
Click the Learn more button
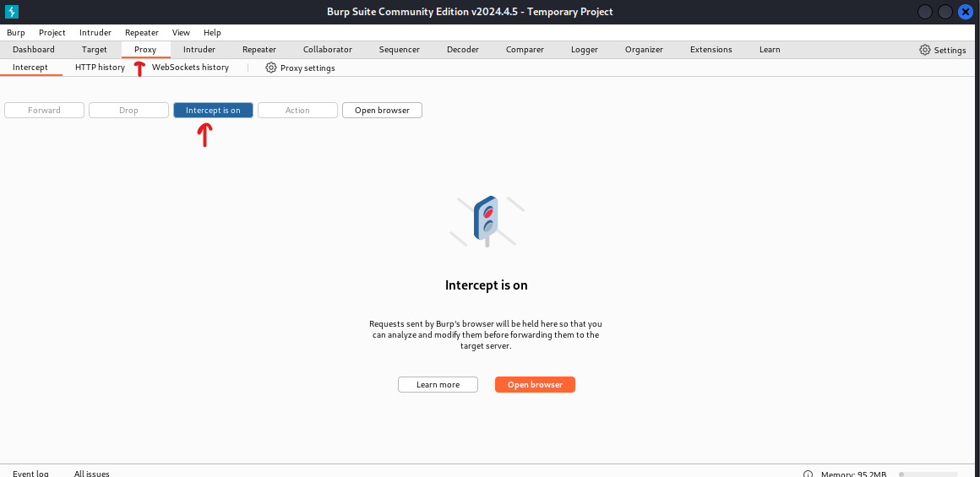438,385
